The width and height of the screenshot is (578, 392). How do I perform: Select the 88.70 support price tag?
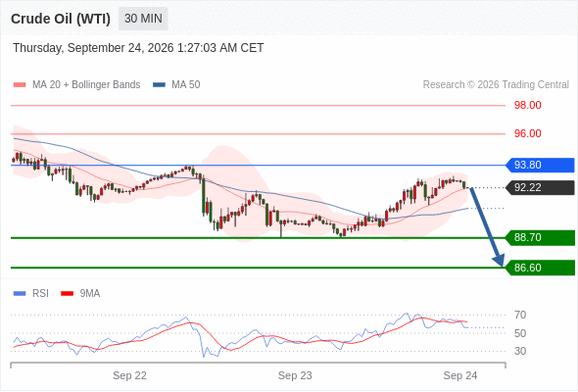pyautogui.click(x=539, y=237)
